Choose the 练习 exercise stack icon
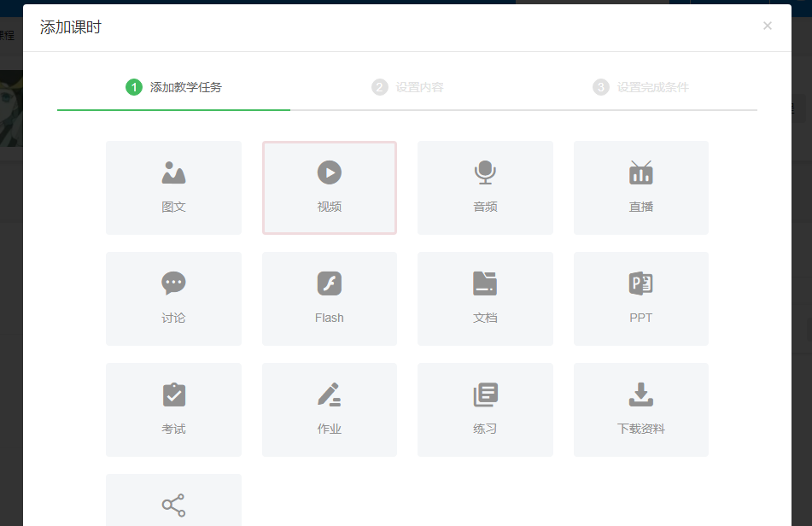812x526 pixels. 485,394
